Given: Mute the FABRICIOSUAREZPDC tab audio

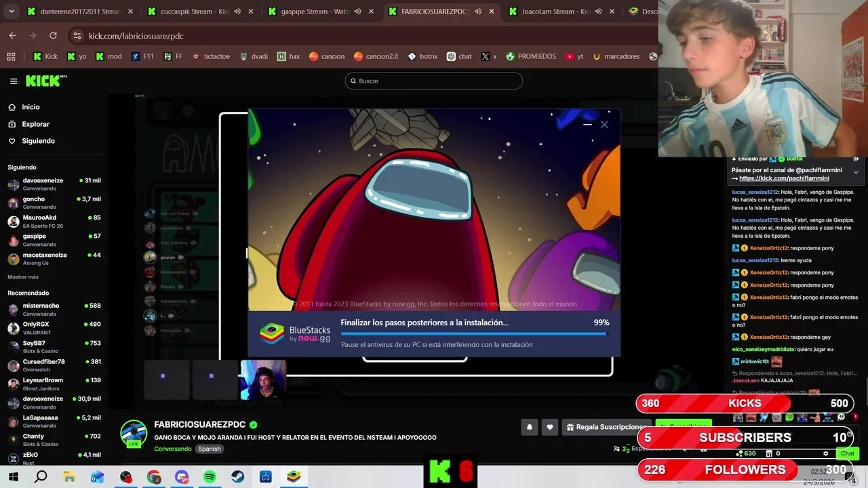Looking at the screenshot, I should pyautogui.click(x=478, y=12).
